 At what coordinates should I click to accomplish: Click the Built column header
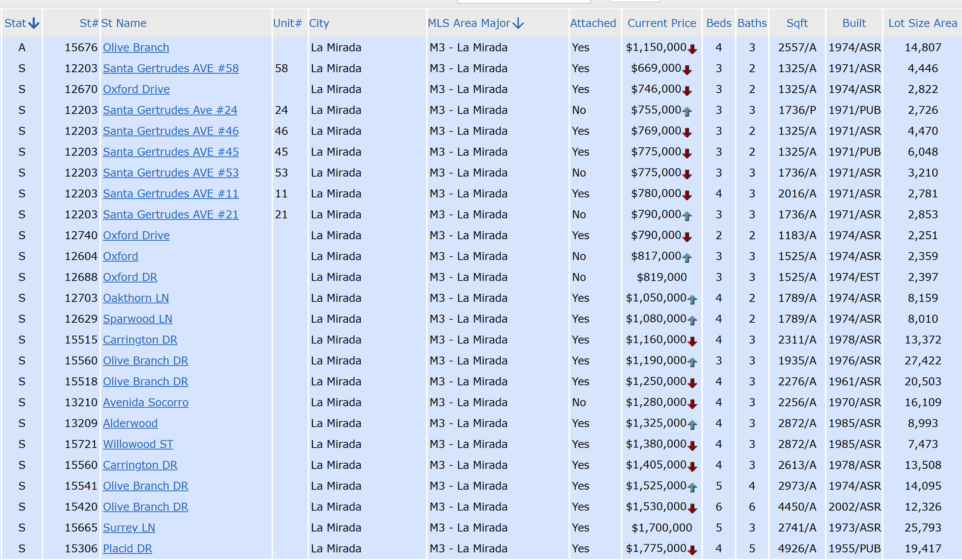pyautogui.click(x=854, y=23)
